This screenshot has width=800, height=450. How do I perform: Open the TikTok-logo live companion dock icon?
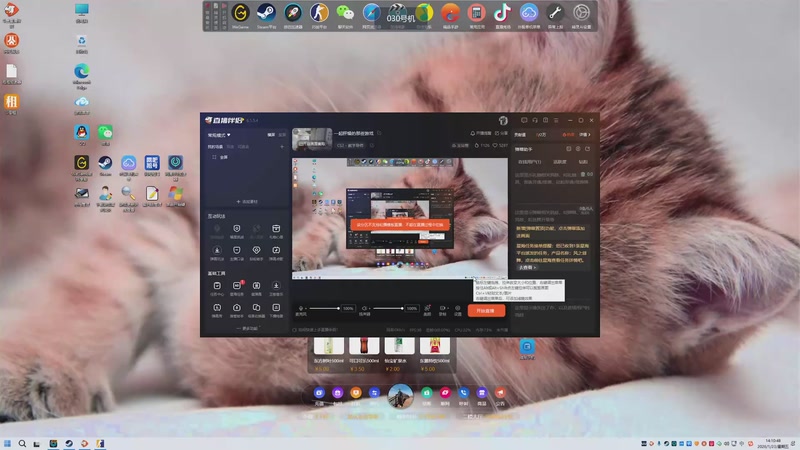coord(503,13)
